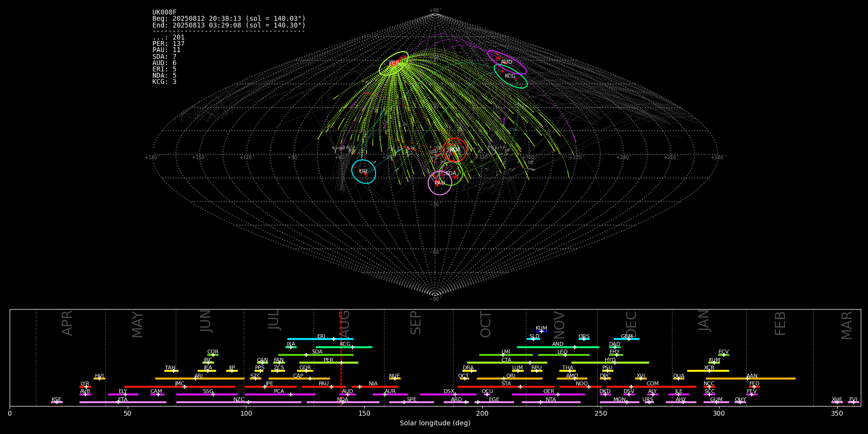Click the ARI orange bar in timeline

point(200,379)
